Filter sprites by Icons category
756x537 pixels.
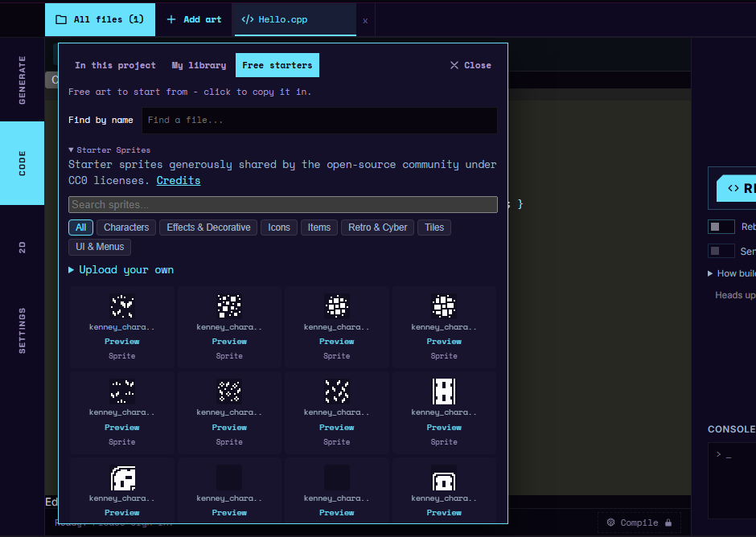point(279,228)
